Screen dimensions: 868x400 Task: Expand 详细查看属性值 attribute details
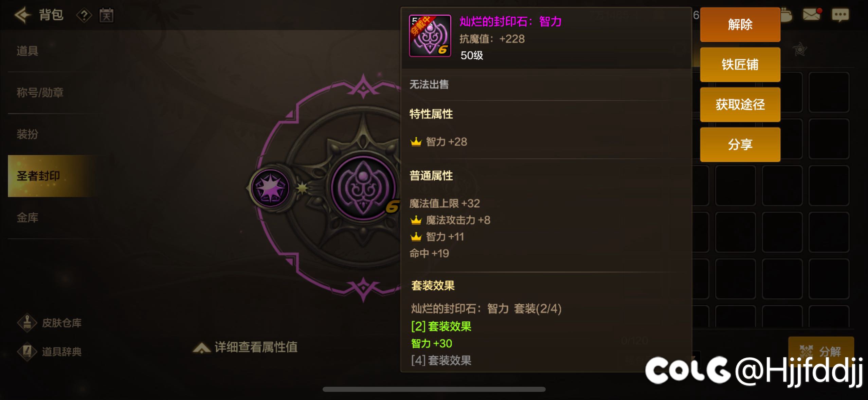245,347
